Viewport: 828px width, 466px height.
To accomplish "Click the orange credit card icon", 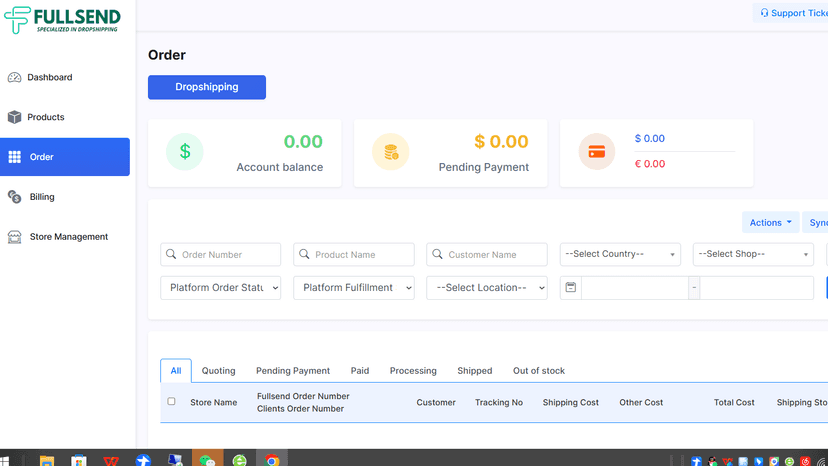I will 597,152.
